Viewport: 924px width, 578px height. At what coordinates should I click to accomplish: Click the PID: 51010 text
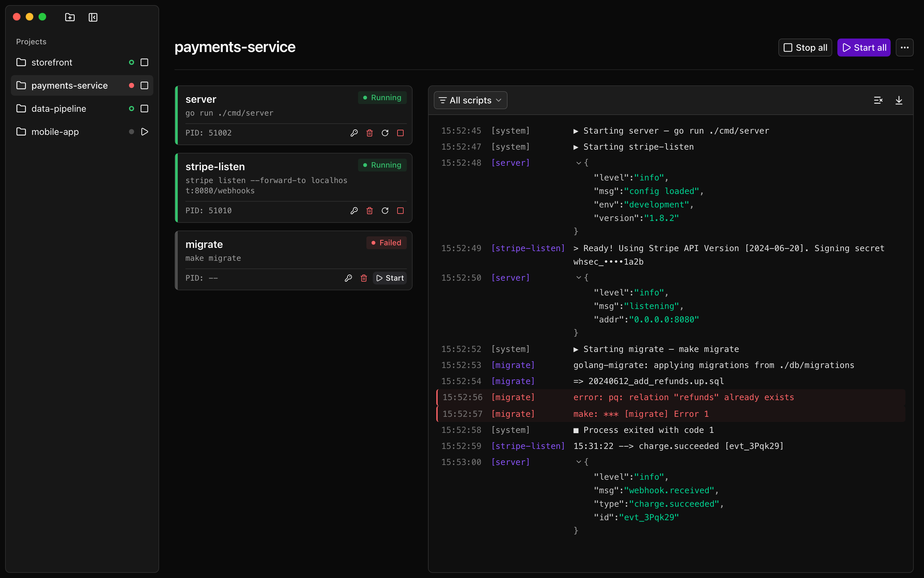(x=209, y=211)
